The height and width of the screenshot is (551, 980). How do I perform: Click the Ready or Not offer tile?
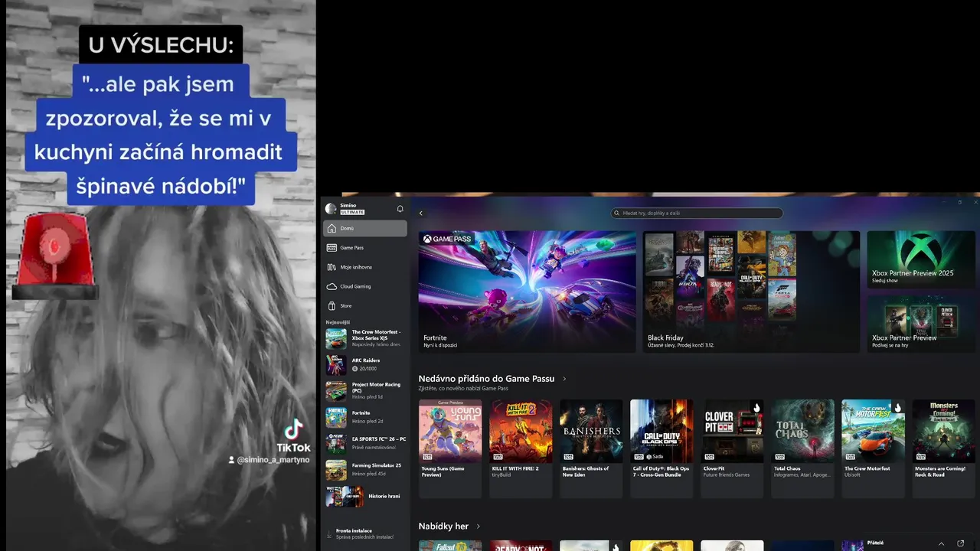click(x=521, y=546)
